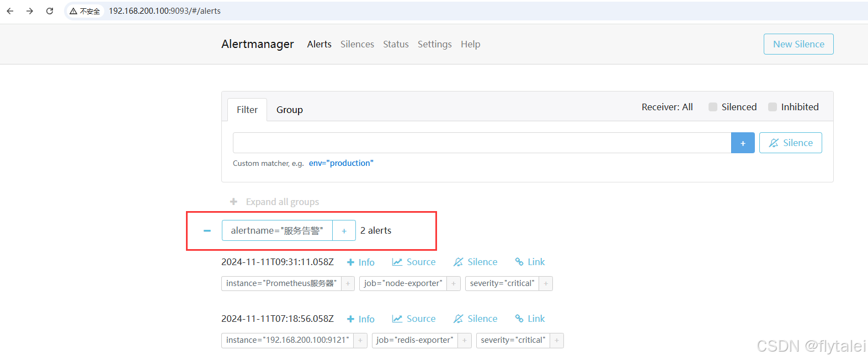868x361 pixels.
Task: Open the Receiver: All selector
Action: click(667, 107)
